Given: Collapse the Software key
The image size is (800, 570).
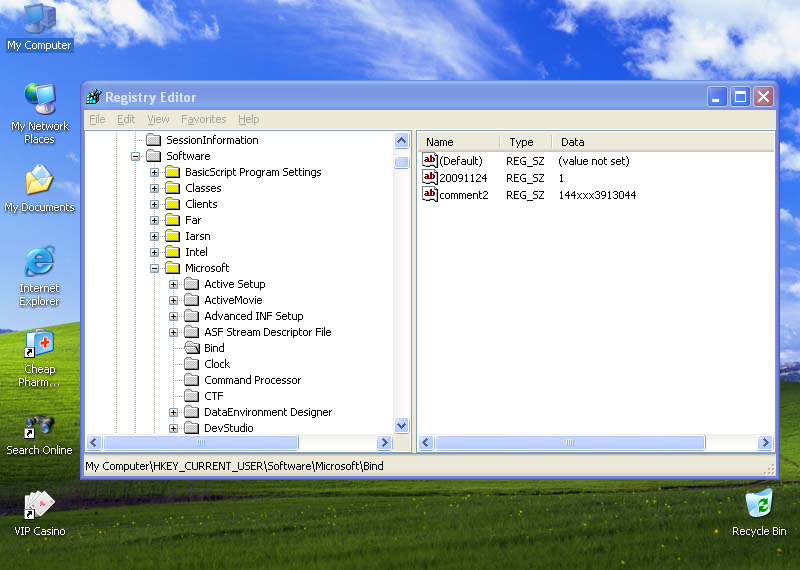Looking at the screenshot, I should tap(135, 156).
